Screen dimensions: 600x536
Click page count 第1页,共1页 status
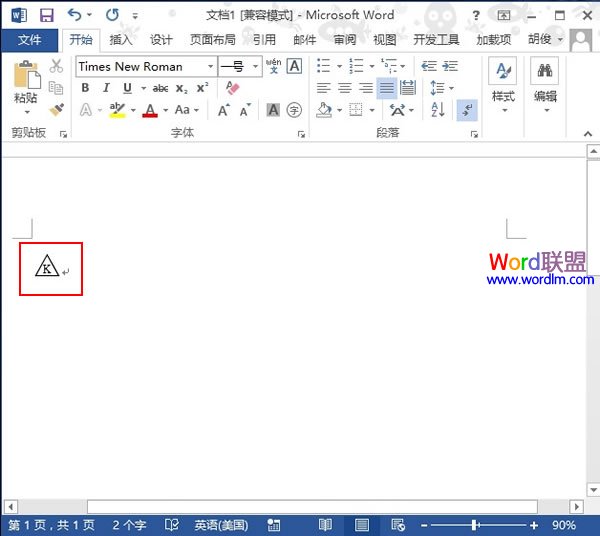coord(51,525)
